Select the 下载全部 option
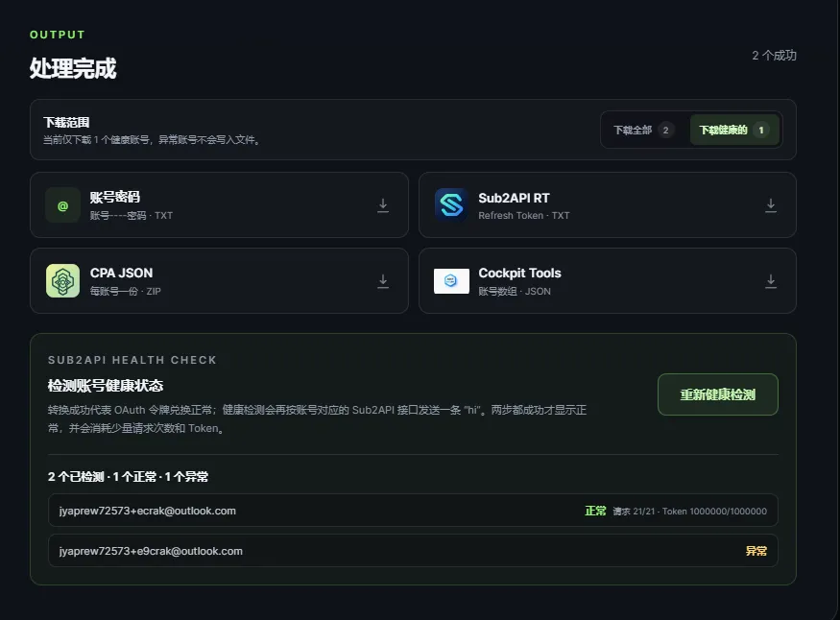 coord(643,131)
